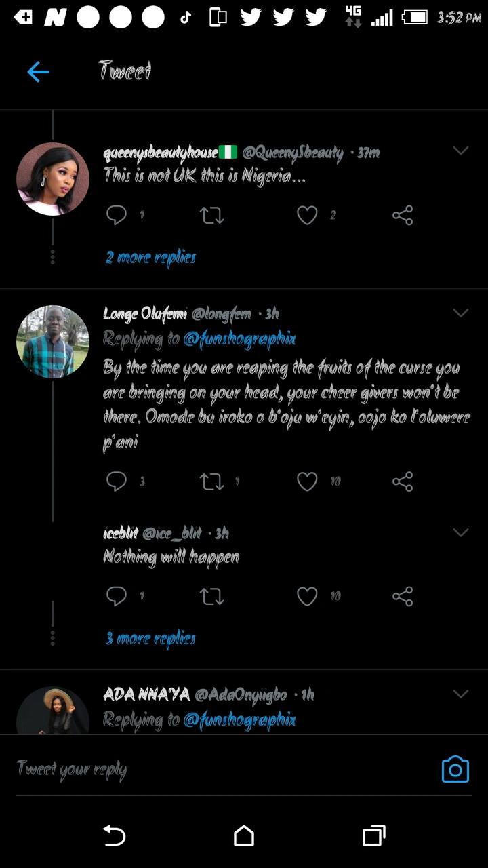
Task: Retweet queenysbeautyhouse's tweet
Action: coord(211,216)
